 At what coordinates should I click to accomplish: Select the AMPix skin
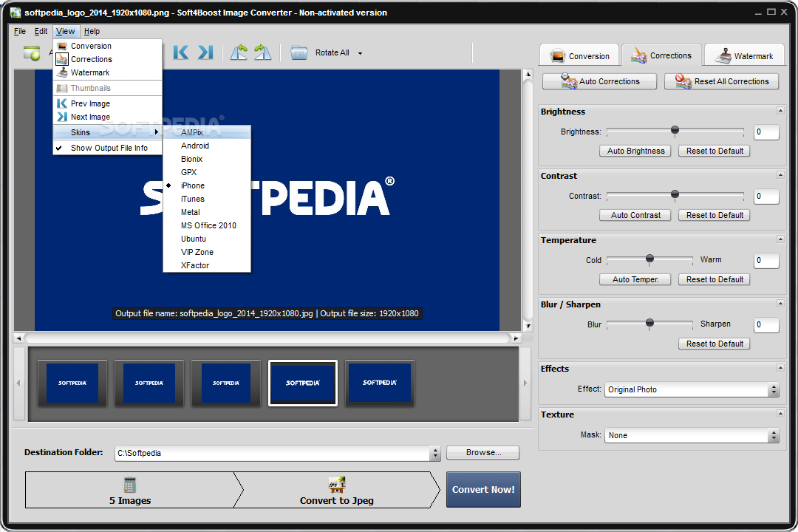click(x=207, y=132)
